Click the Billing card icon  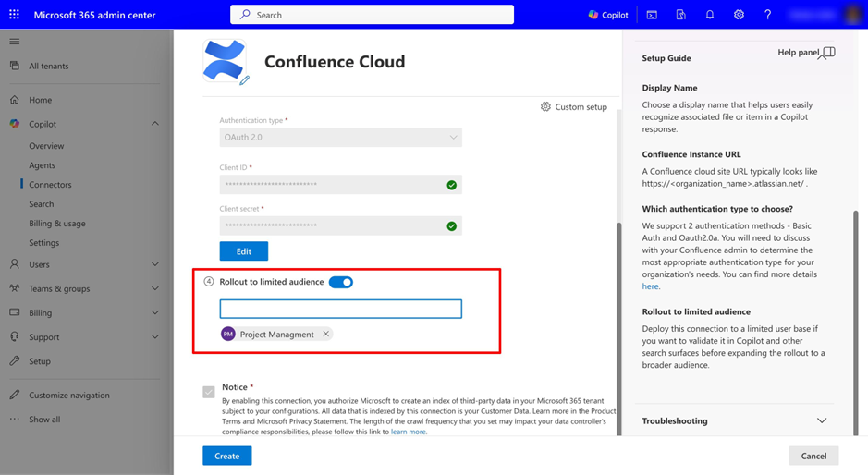coord(15,312)
